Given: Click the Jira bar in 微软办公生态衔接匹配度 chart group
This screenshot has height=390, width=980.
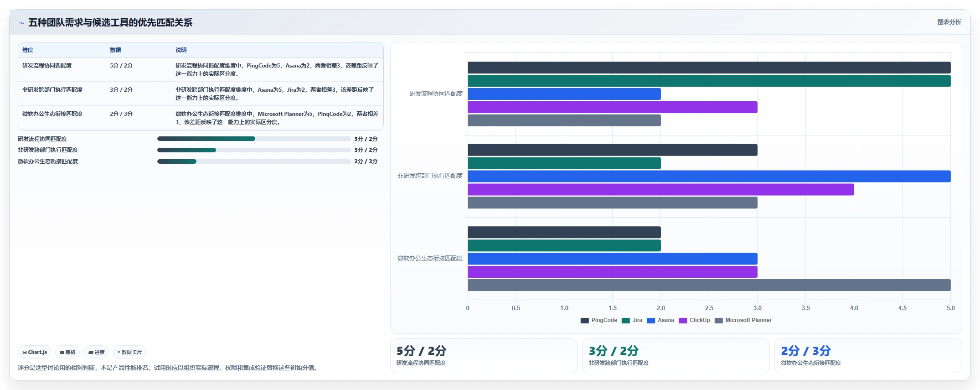Looking at the screenshot, I should pos(564,245).
